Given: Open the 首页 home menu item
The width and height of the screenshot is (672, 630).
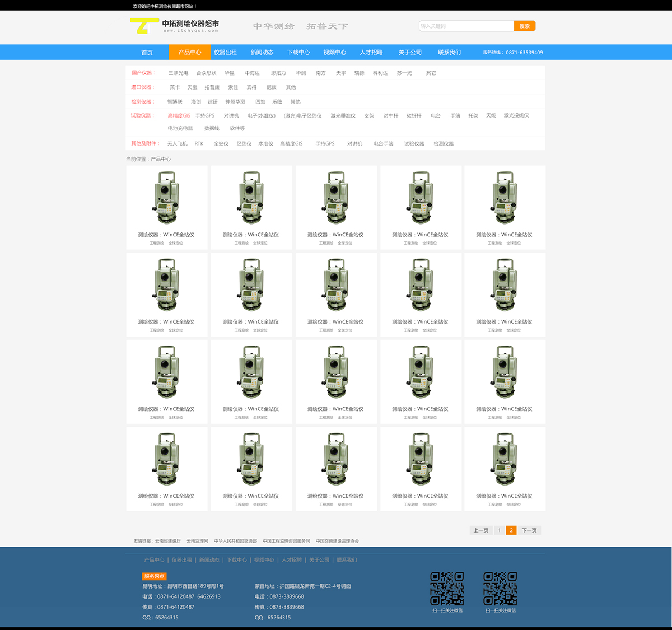Looking at the screenshot, I should [147, 53].
